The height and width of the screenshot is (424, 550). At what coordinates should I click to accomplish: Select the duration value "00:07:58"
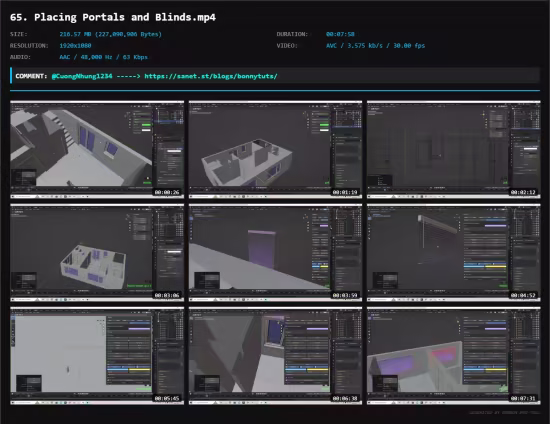coord(340,34)
